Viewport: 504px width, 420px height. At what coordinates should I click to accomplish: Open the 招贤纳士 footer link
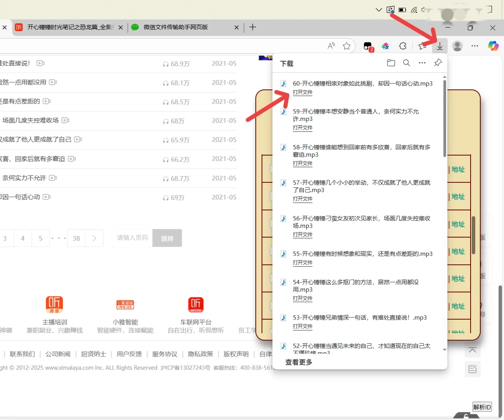(93, 354)
